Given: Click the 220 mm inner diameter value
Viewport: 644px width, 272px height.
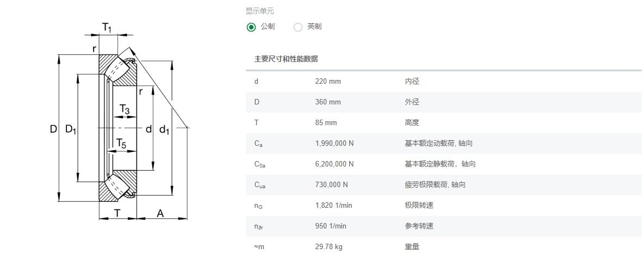Looking at the screenshot, I should coord(328,82).
